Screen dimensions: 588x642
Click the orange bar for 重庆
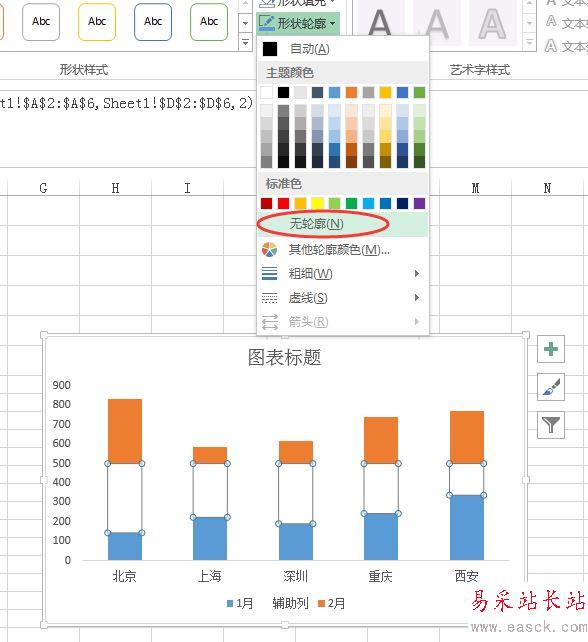click(381, 440)
